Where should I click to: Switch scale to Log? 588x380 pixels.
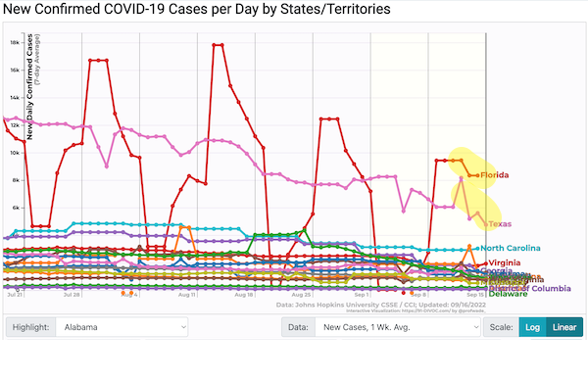click(x=532, y=327)
